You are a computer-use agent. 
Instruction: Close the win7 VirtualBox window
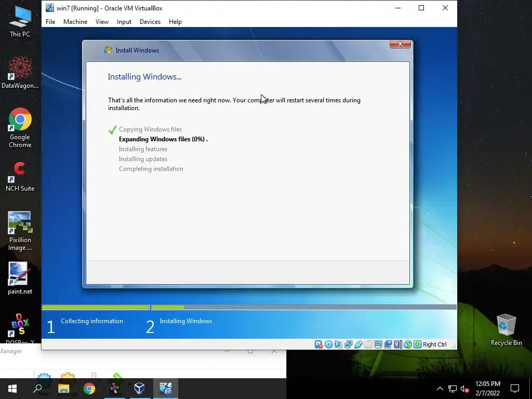coord(445,8)
